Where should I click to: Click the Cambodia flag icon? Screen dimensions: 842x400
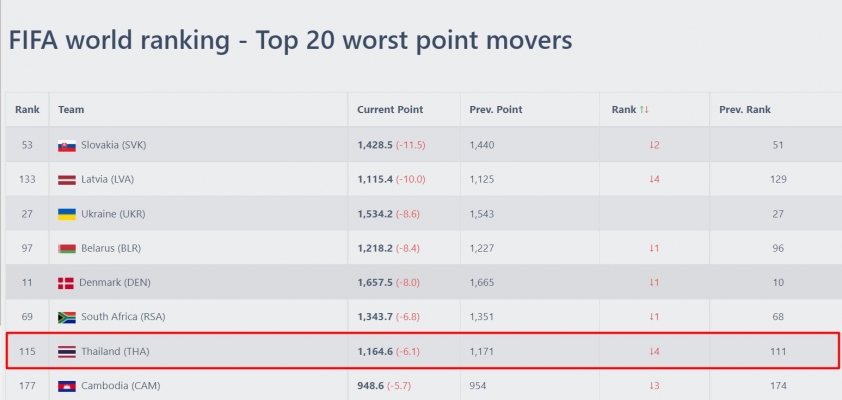67,386
